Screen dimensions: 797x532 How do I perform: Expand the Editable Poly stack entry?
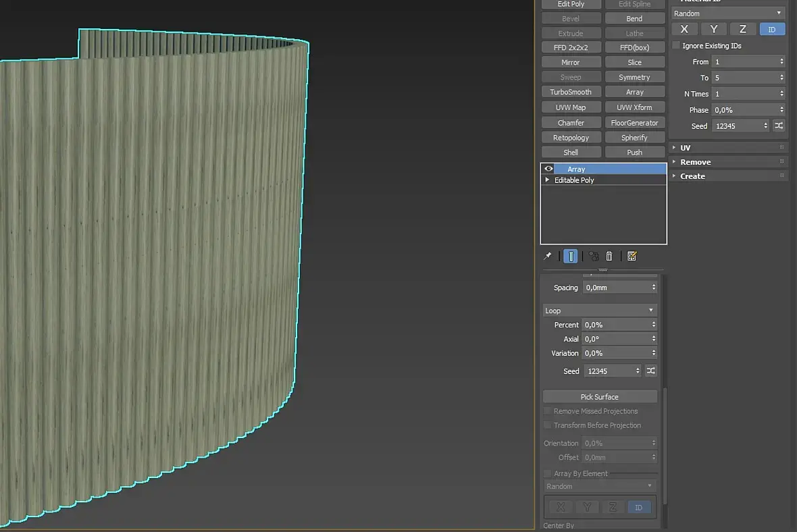547,180
